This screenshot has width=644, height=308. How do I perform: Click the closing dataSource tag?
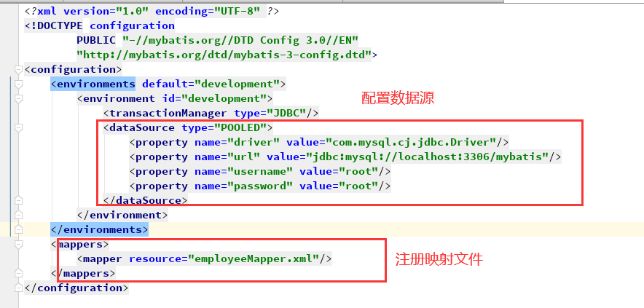pyautogui.click(x=146, y=200)
